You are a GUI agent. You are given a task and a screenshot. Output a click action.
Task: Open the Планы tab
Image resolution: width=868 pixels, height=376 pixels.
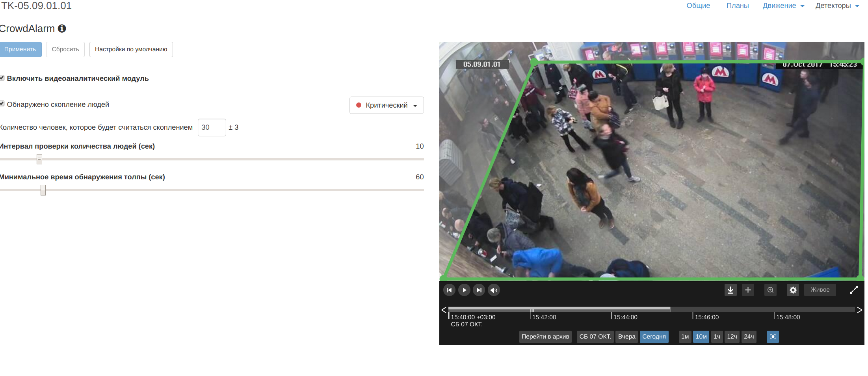(738, 6)
